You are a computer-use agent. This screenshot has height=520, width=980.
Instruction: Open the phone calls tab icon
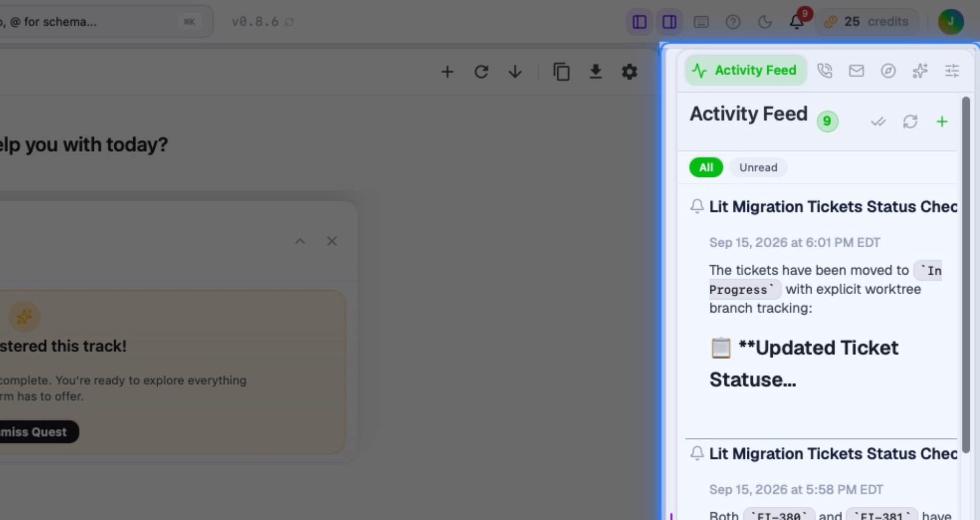point(825,70)
